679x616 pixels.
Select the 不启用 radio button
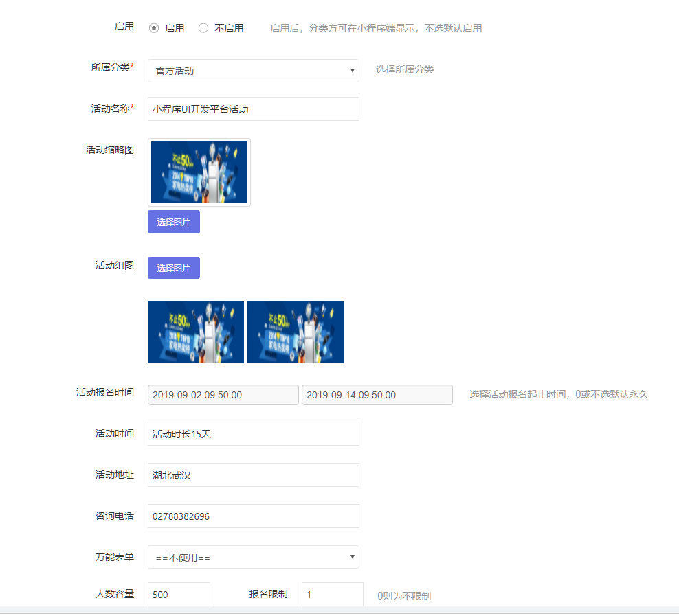tap(203, 28)
